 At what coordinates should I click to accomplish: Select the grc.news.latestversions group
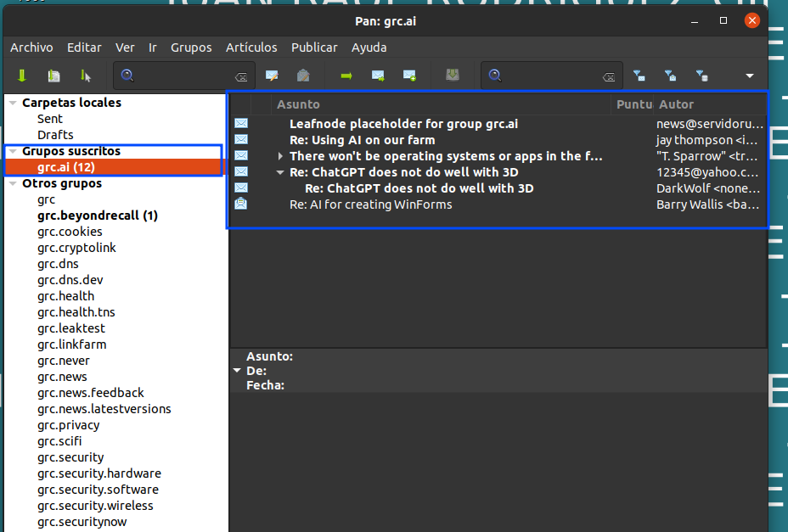tap(104, 408)
